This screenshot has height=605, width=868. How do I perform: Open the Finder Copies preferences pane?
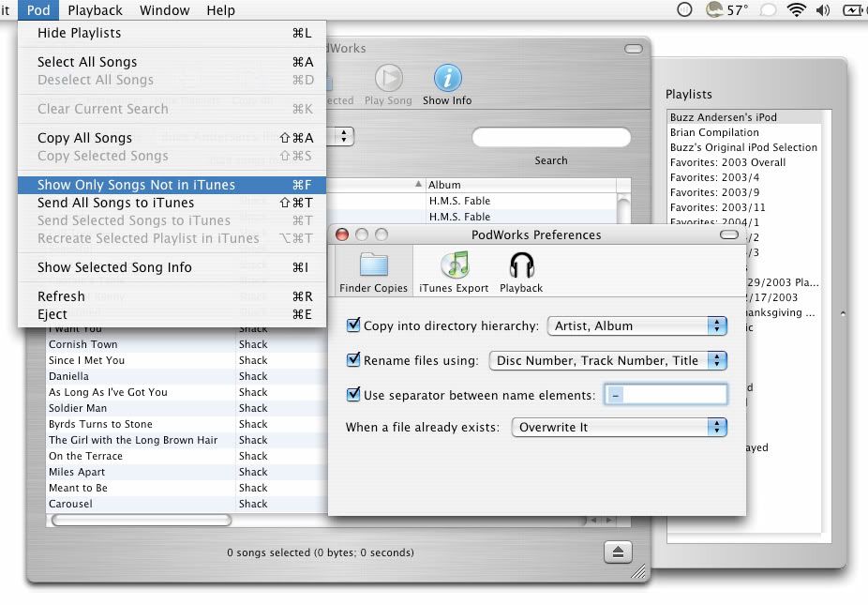(x=373, y=271)
